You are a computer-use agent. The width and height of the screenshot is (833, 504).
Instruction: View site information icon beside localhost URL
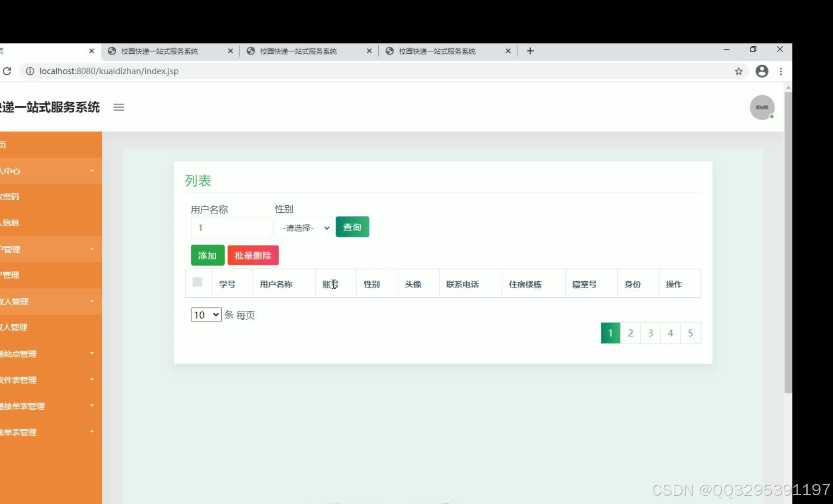30,71
